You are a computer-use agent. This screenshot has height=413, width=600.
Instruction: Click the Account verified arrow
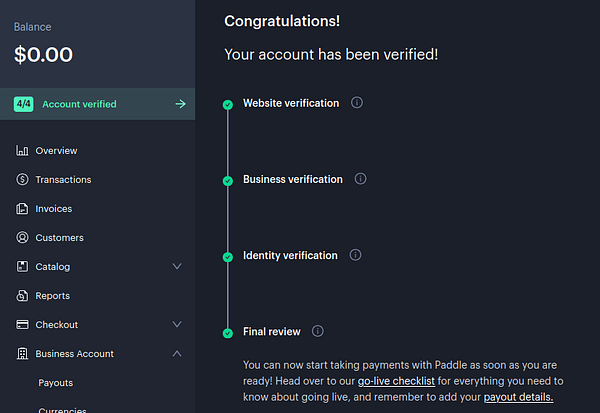point(180,104)
